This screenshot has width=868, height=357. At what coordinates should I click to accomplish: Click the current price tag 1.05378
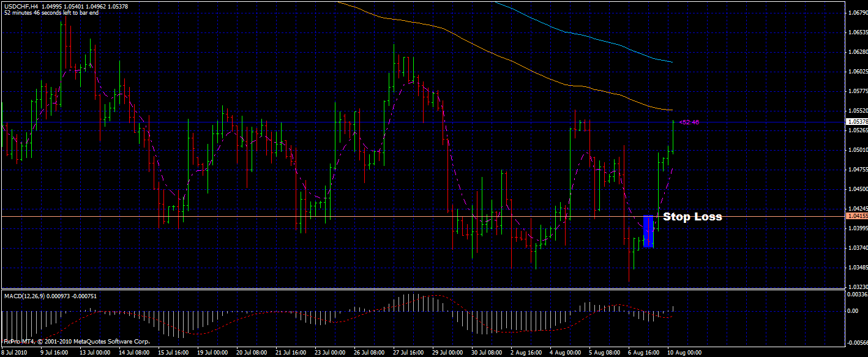pos(856,122)
